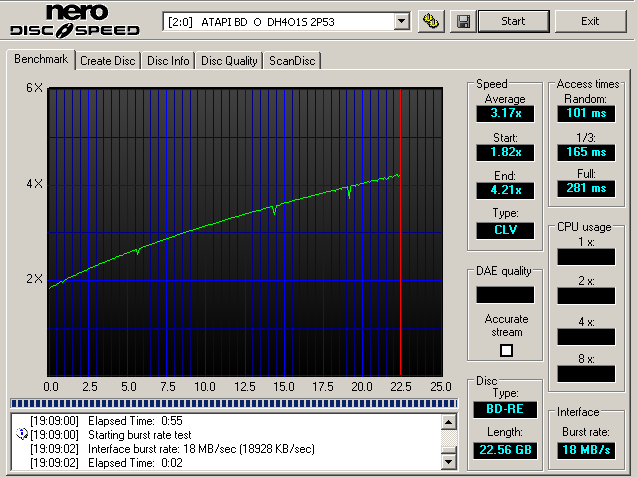Image resolution: width=637 pixels, height=477 pixels.
Task: Switch to the Create Disc tab
Action: [x=108, y=61]
